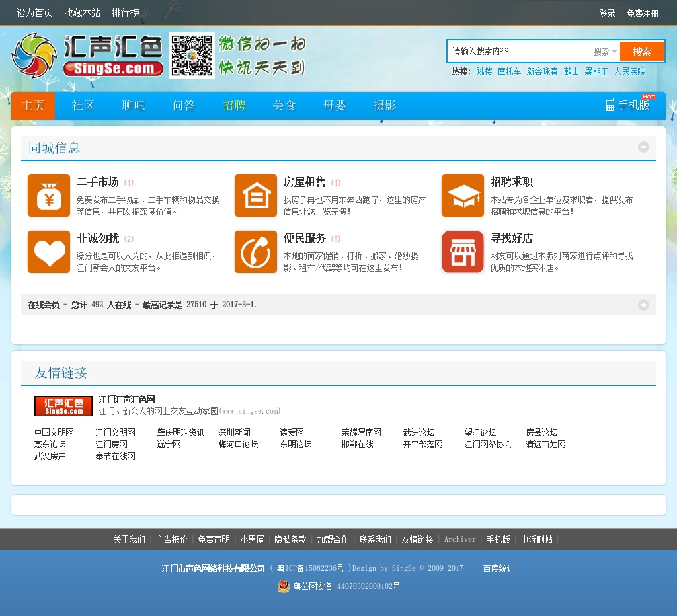This screenshot has width=677, height=616.
Task: Click the 免费注册 link
Action: (643, 13)
